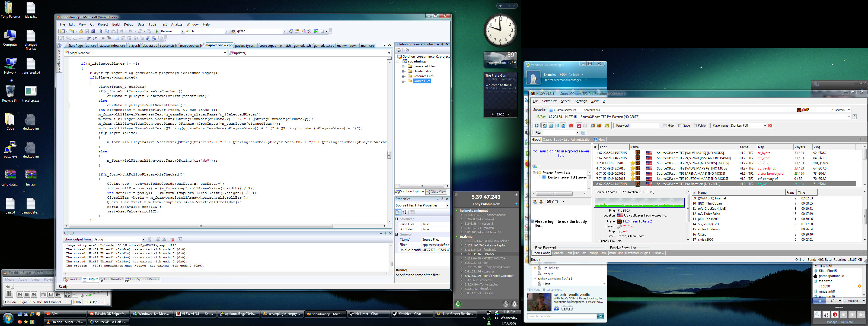Open the Team Fortress 2 link in HLSW server info

tap(641, 222)
